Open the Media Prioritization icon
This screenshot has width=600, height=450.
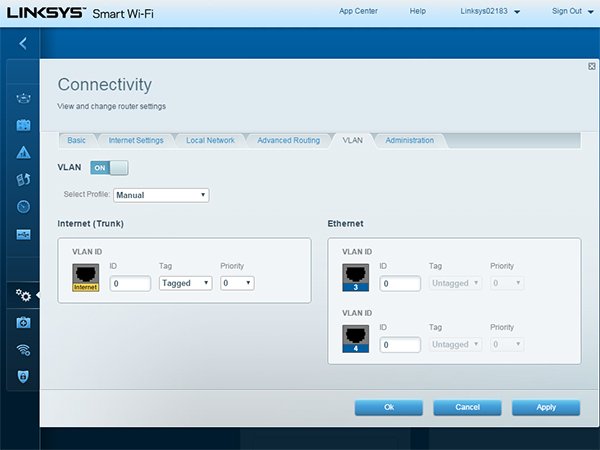23,179
